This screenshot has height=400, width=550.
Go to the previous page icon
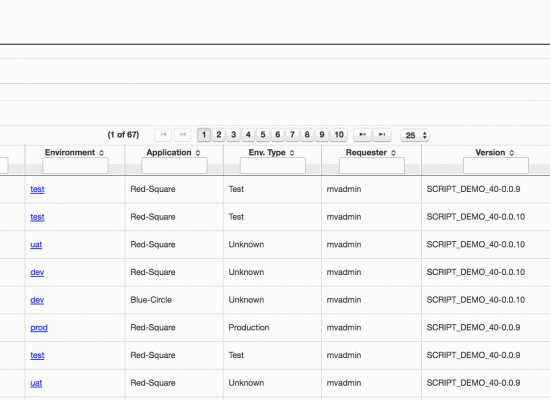[182, 135]
